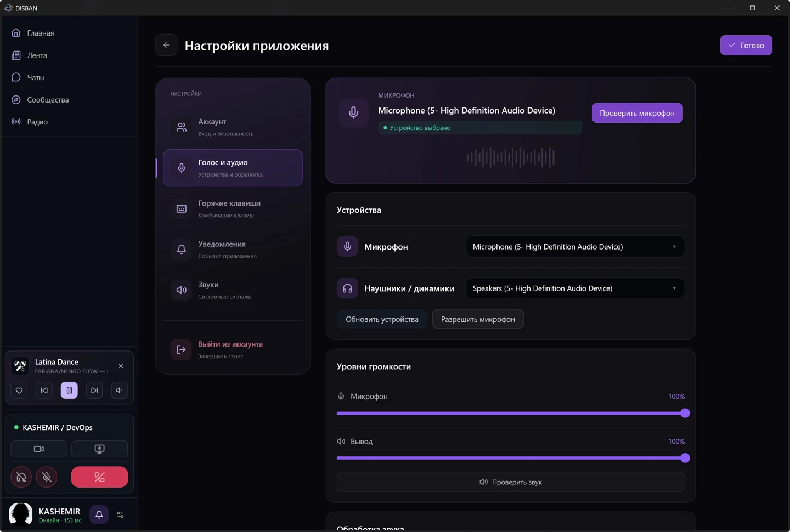Select Голос и аудио settings tab

click(x=233, y=168)
